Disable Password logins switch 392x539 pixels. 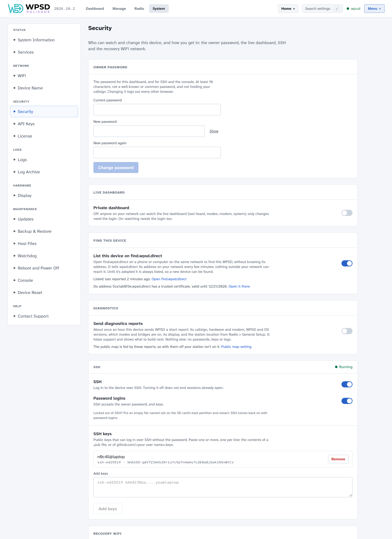[347, 401]
